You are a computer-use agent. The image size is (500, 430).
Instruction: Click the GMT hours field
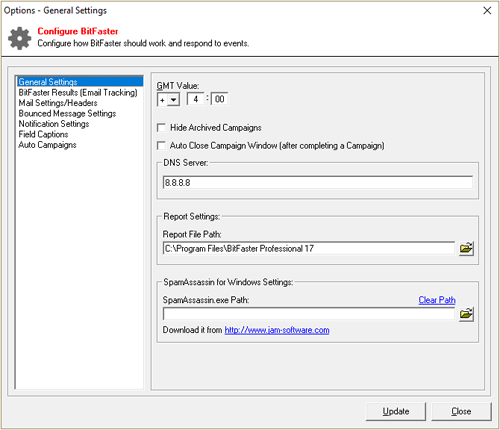tap(195, 99)
